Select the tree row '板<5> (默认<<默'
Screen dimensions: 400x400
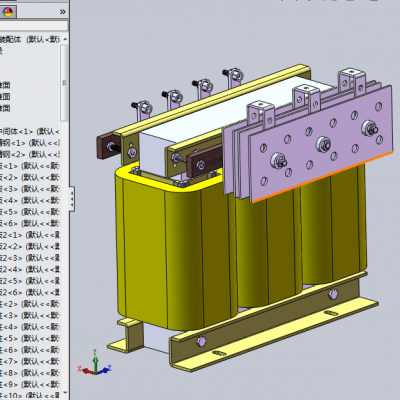coord(30,212)
